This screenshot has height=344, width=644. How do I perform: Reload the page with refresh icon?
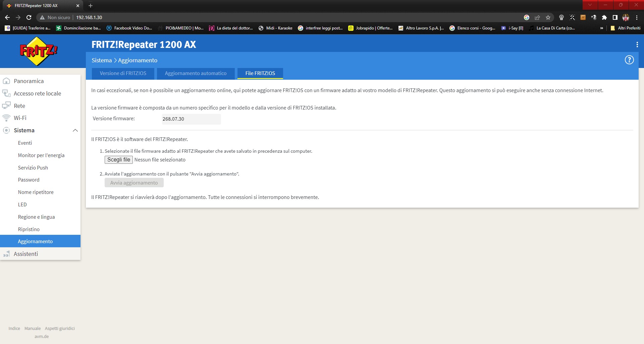click(29, 17)
